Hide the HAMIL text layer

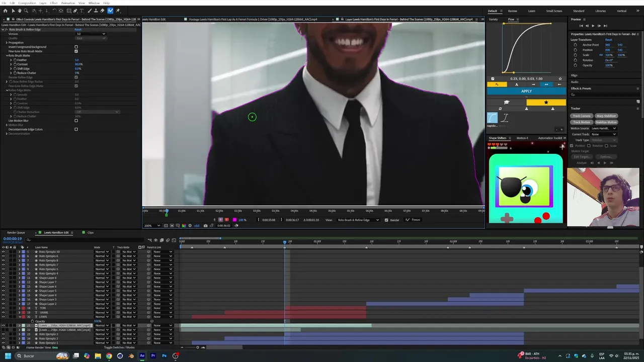3,313
